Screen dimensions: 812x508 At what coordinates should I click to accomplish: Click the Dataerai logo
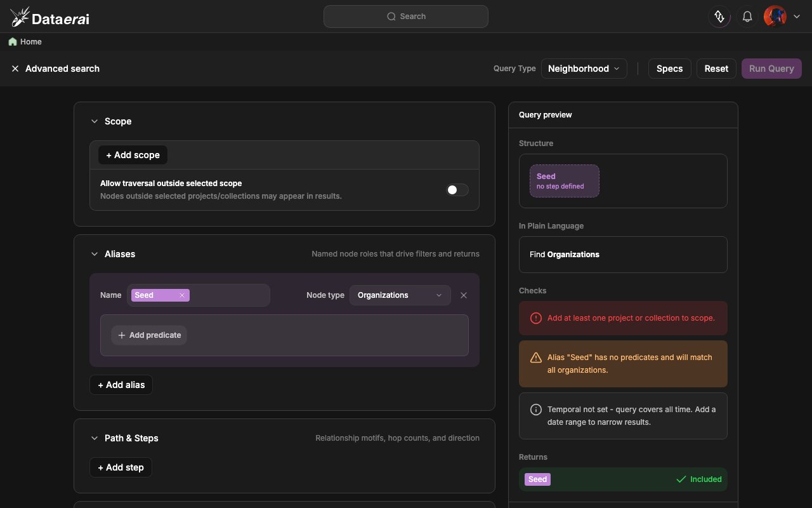pos(49,17)
